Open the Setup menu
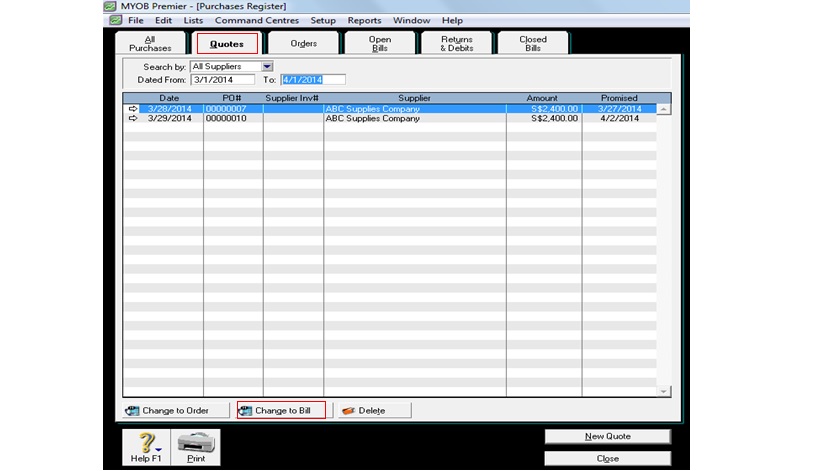 [x=323, y=20]
